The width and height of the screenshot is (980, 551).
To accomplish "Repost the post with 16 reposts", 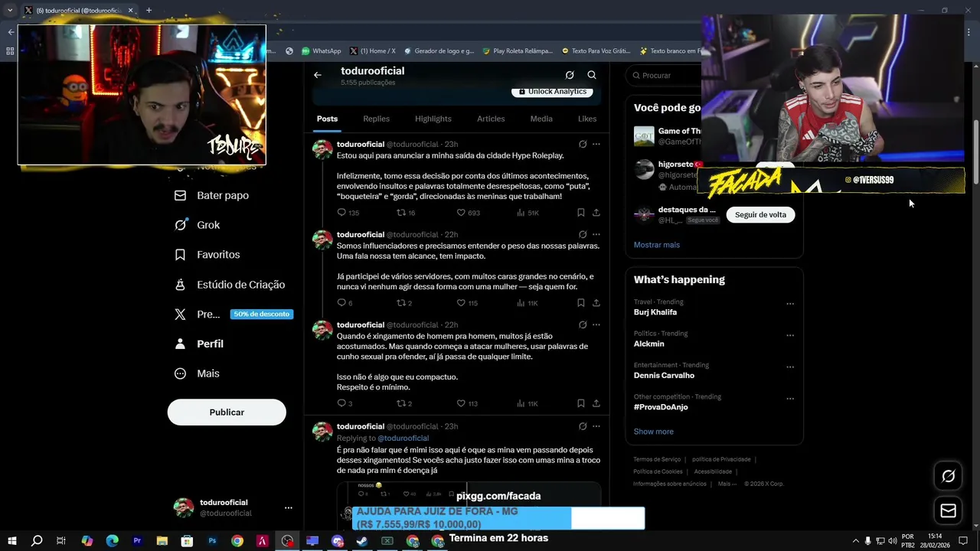I will click(x=400, y=212).
